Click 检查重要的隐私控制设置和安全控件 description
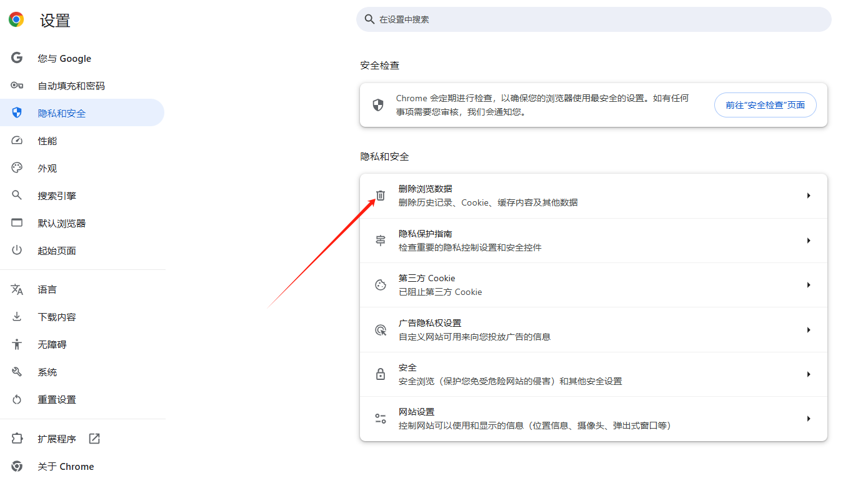868x478 pixels. click(470, 247)
